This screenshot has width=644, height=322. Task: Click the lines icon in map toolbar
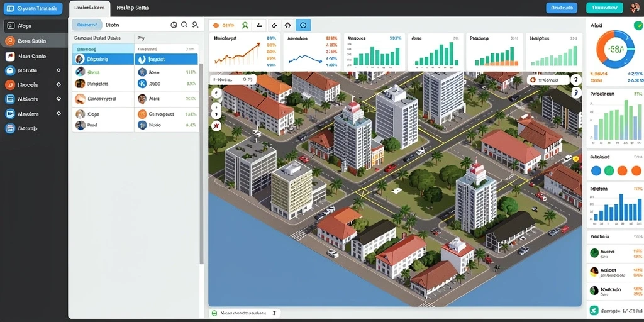point(259,25)
